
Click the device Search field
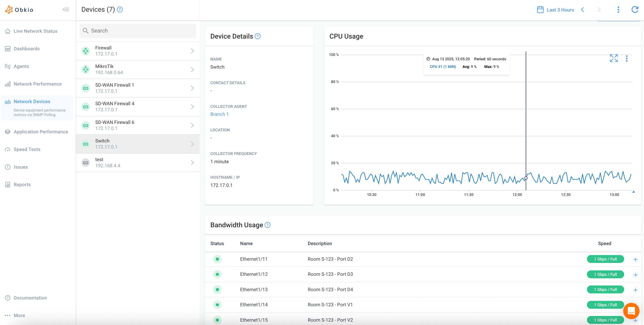[x=138, y=31]
